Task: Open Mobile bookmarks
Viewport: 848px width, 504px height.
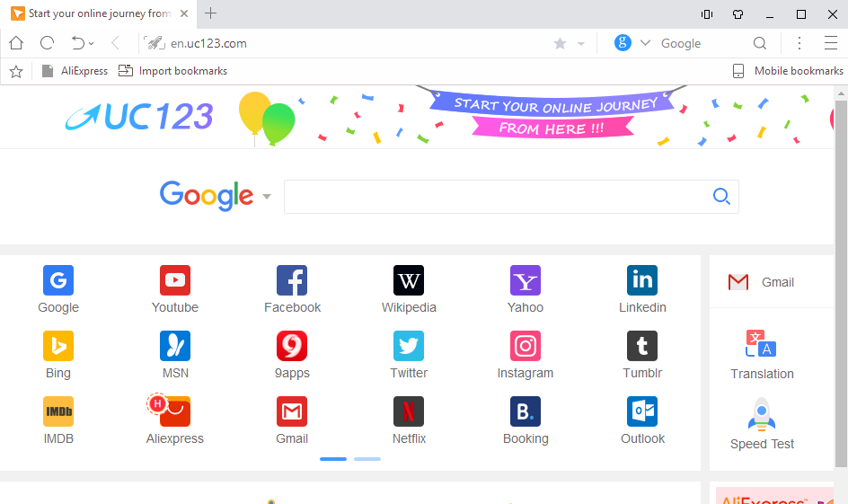Action: [x=788, y=71]
